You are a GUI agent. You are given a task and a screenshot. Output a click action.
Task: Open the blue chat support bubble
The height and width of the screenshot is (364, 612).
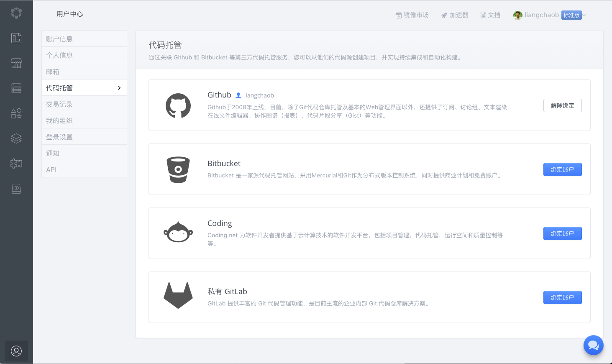(x=594, y=345)
